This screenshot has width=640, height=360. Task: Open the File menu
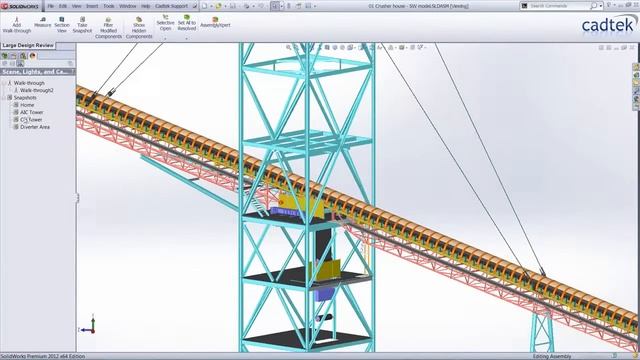coord(51,6)
